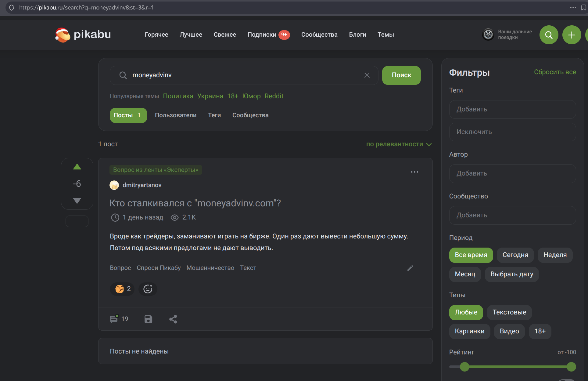Navigate to Сообщества in the top menu
The width and height of the screenshot is (588, 381).
pyautogui.click(x=319, y=35)
